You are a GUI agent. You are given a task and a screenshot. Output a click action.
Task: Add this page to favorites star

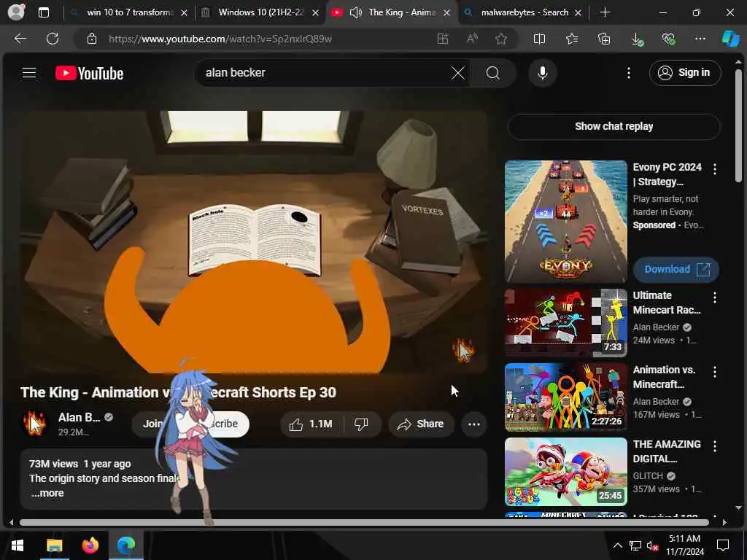coord(500,39)
